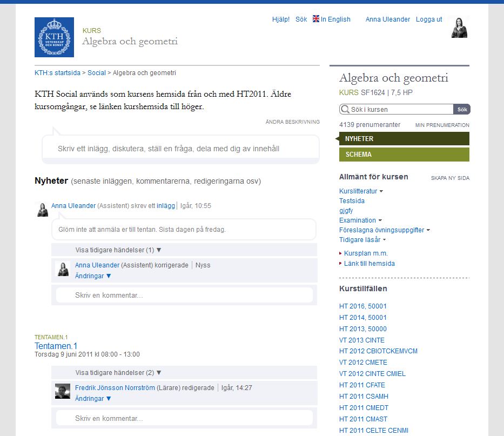This screenshot has height=436, width=504.
Task: Expand Ändringar under Anna Uleander korrigerade
Action: point(93,276)
